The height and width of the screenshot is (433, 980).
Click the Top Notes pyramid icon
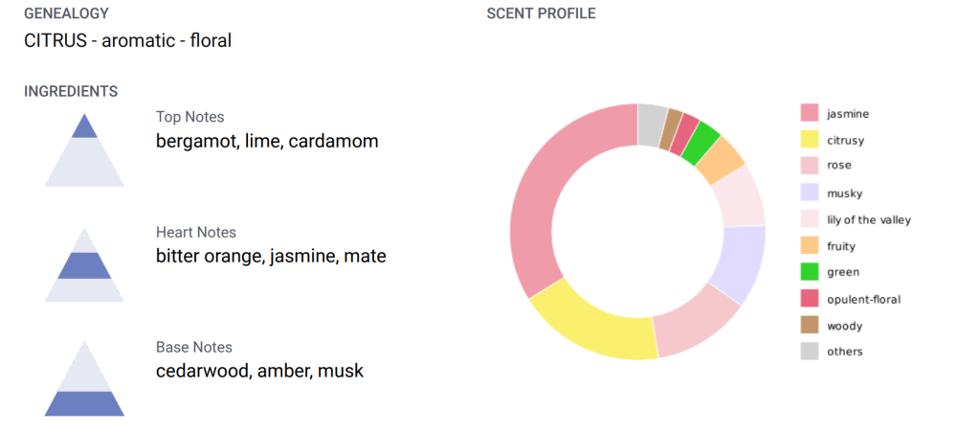point(84,150)
